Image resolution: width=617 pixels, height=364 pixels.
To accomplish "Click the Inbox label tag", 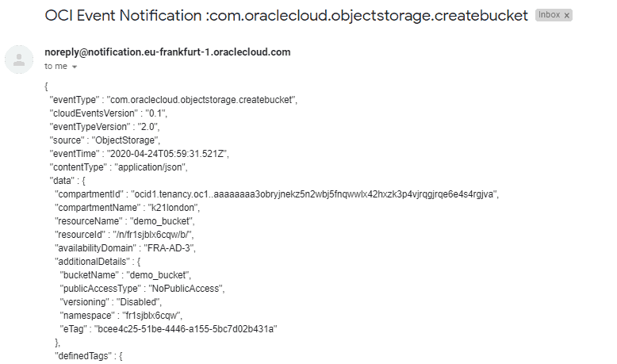I will pyautogui.click(x=550, y=15).
